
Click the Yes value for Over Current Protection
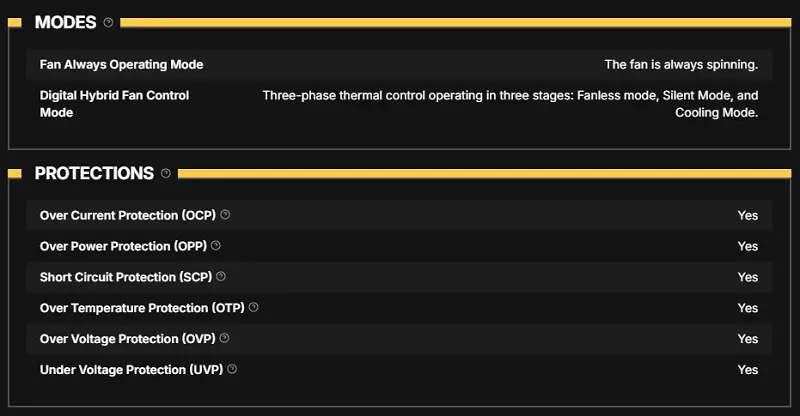tap(747, 215)
